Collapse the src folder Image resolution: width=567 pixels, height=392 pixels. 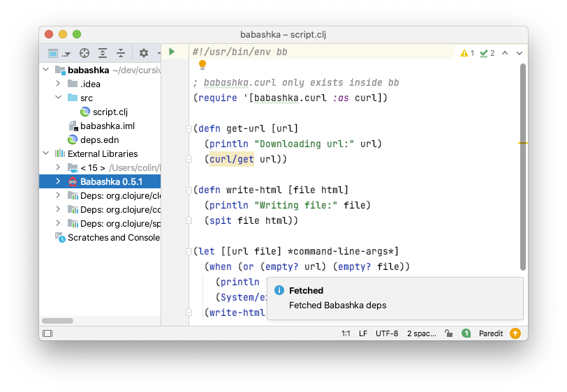pyautogui.click(x=58, y=98)
